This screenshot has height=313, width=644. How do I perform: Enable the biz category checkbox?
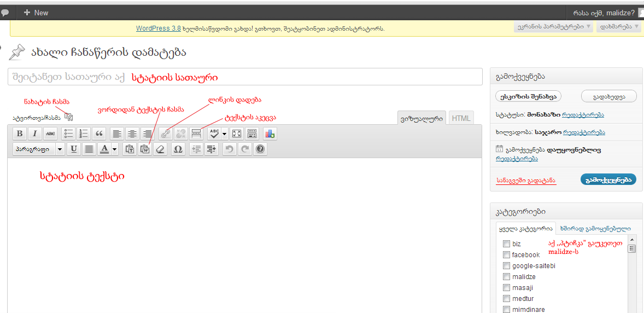[x=506, y=244]
